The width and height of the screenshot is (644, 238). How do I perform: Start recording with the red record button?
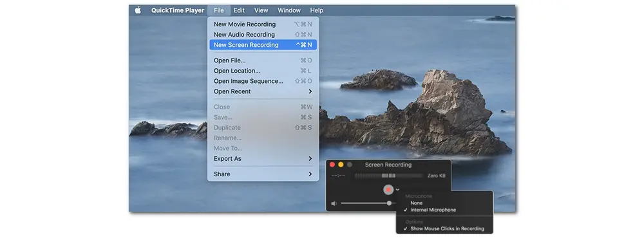(x=388, y=190)
